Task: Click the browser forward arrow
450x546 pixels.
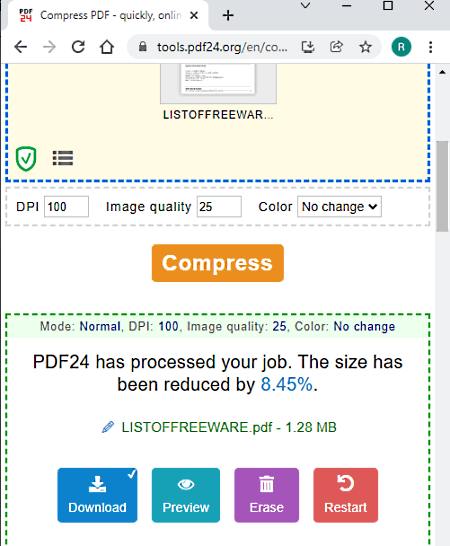Action: (x=49, y=47)
